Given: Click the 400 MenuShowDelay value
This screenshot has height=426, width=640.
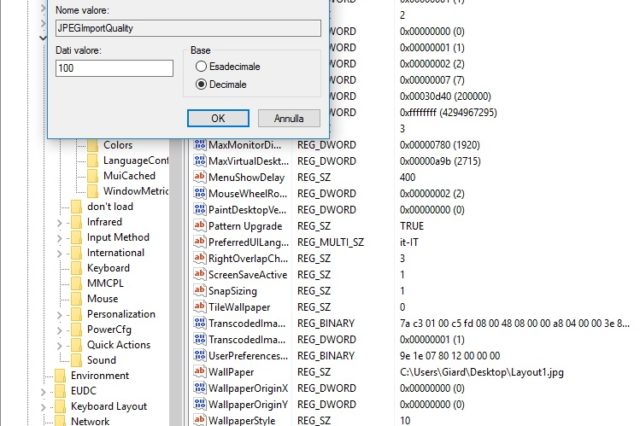Looking at the screenshot, I should coord(407,177).
